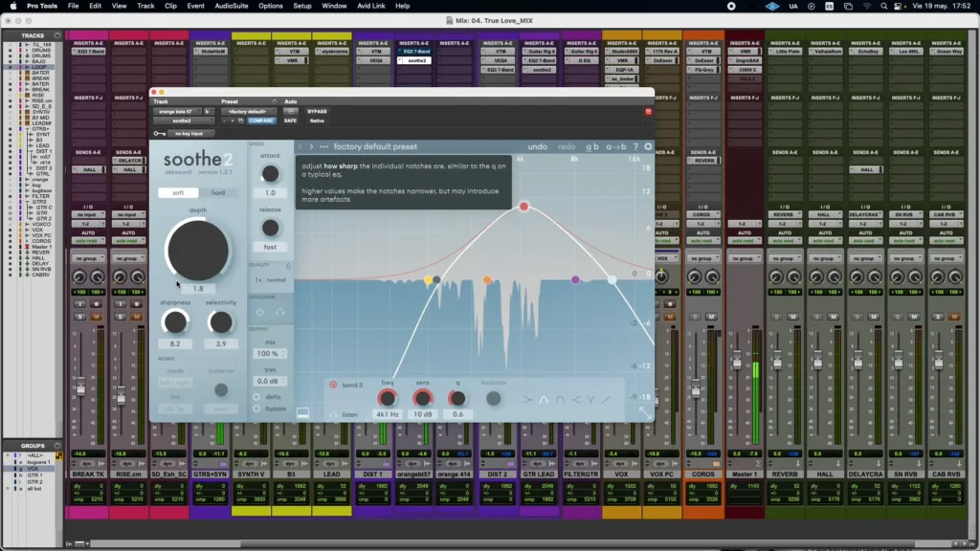Select the bell filter shape for band 3
Screen dimensions: 980x551
pyautogui.click(x=544, y=399)
